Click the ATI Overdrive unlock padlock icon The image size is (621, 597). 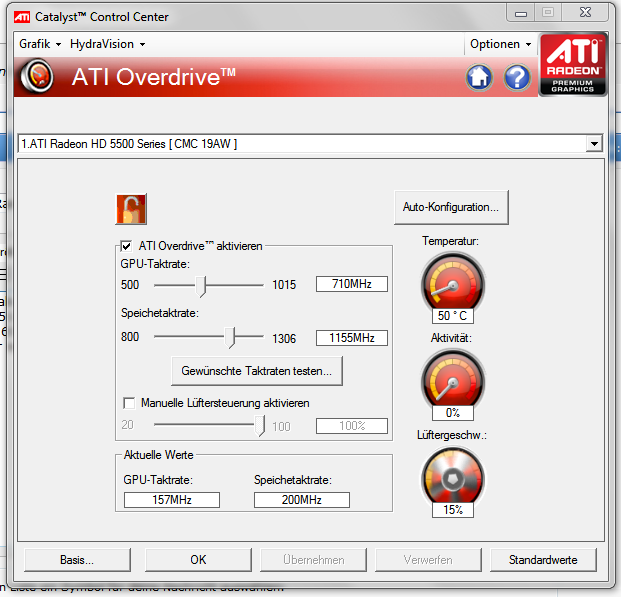tap(131, 209)
